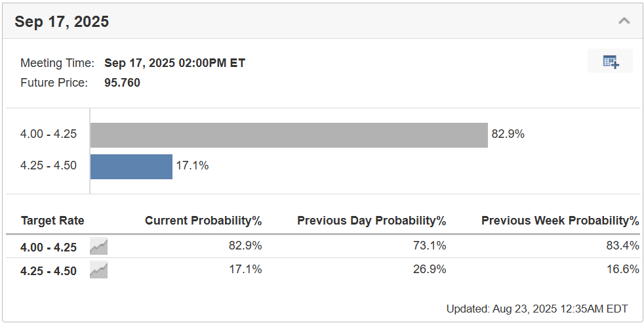Viewport: 644px width, 325px height.
Task: Click the 83.4% previous week value
Action: (622, 246)
